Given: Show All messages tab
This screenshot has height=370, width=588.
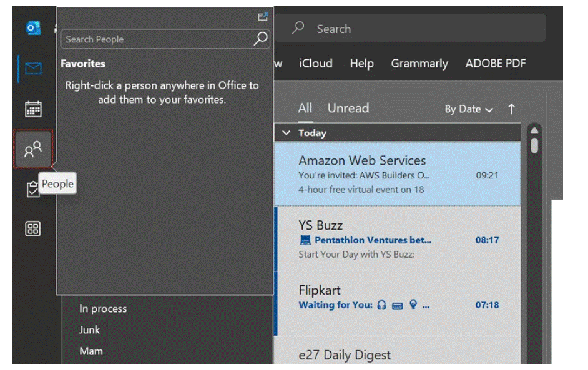Looking at the screenshot, I should click(x=305, y=109).
